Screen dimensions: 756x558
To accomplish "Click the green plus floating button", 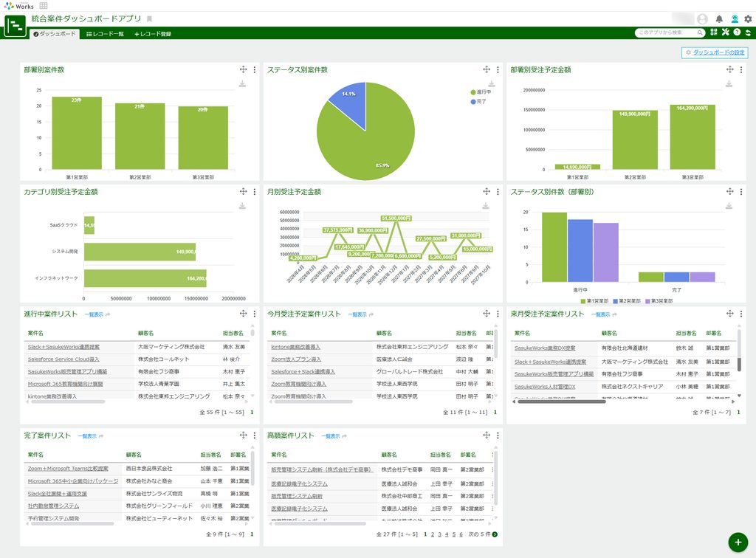I will point(738,542).
